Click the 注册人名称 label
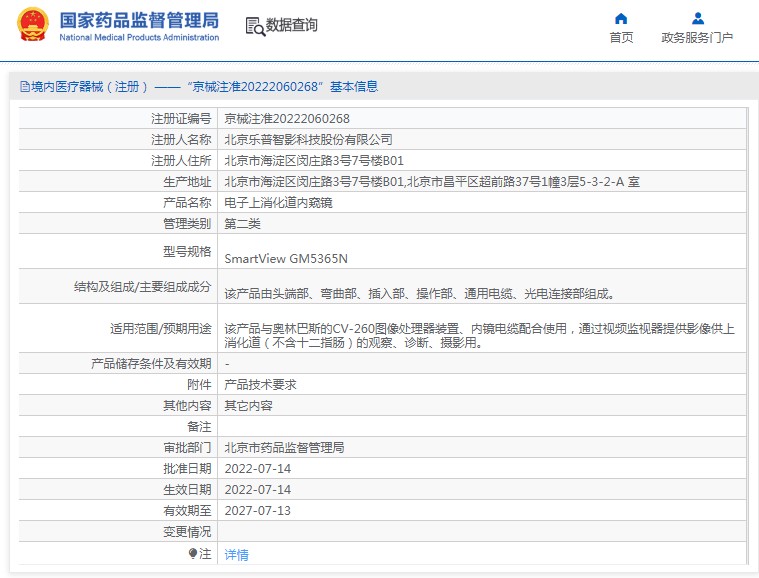Screen dimensions: 759x578 (x=181, y=139)
